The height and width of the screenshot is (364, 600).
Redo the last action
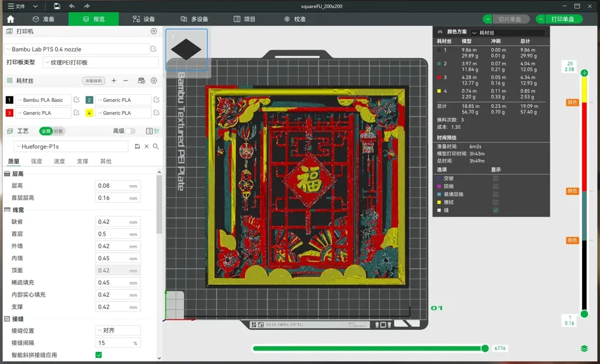click(x=86, y=6)
